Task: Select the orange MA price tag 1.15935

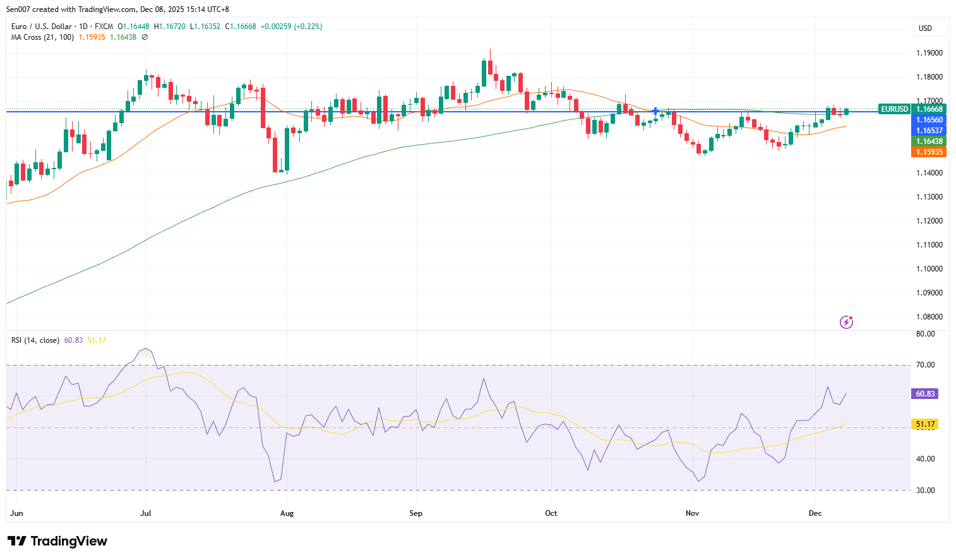Action: click(x=929, y=152)
